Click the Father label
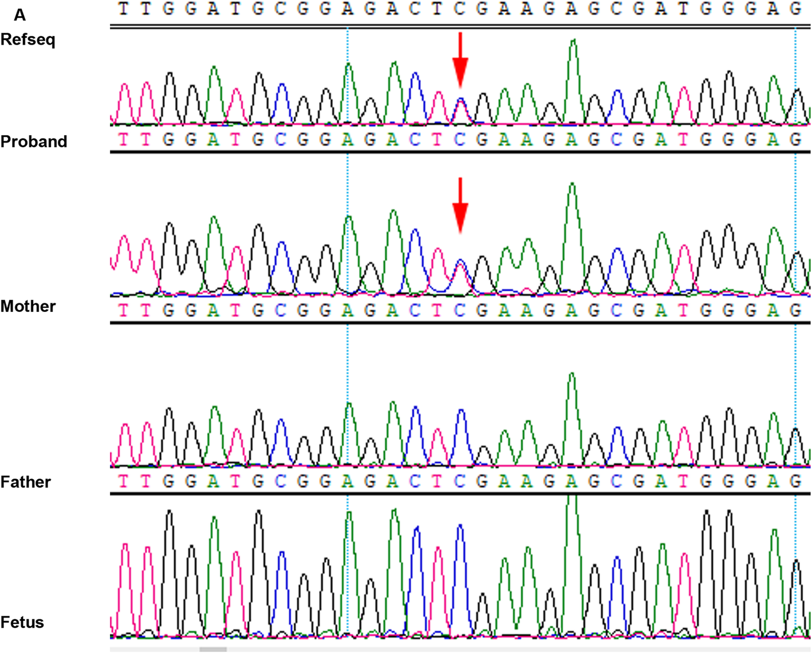Viewport: 812px width, 653px height. [26, 482]
